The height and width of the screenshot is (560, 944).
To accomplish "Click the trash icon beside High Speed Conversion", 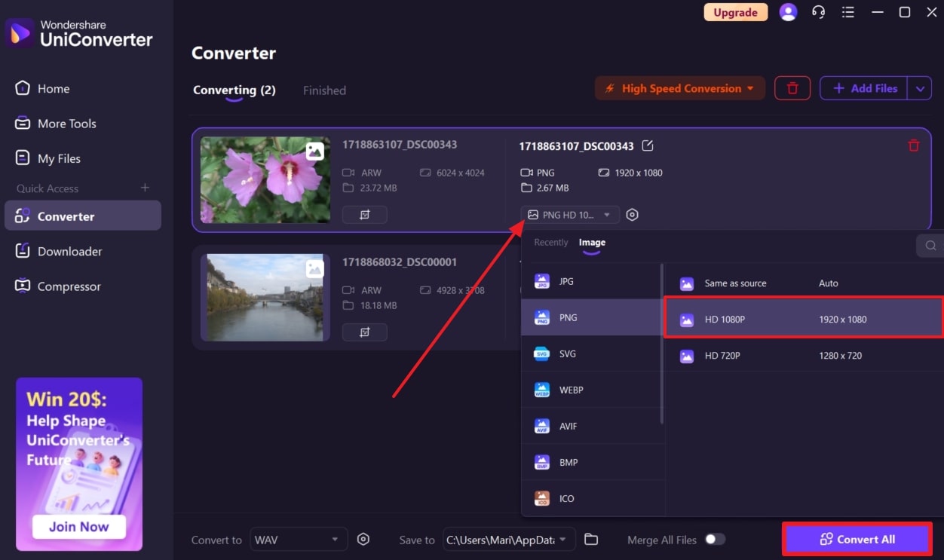I will point(792,88).
